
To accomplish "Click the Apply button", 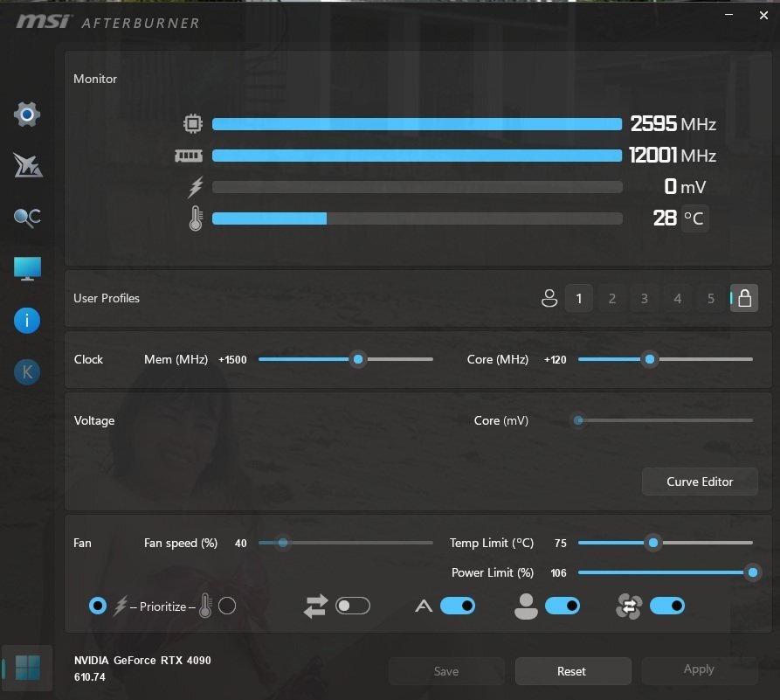I will click(700, 669).
